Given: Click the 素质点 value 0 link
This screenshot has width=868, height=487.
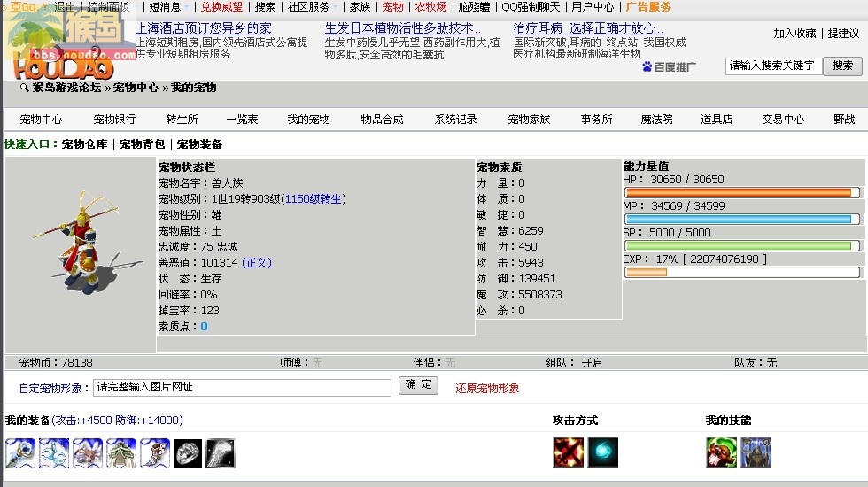Looking at the screenshot, I should coord(205,327).
